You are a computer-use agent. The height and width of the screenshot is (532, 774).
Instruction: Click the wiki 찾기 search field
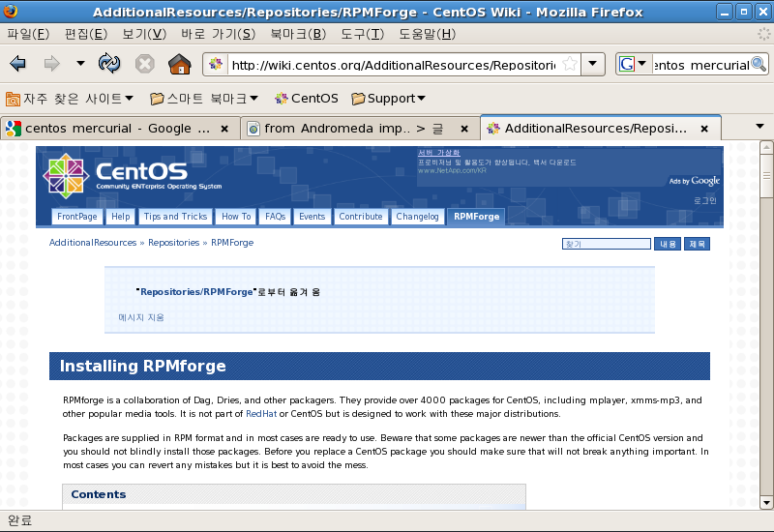[x=607, y=244]
